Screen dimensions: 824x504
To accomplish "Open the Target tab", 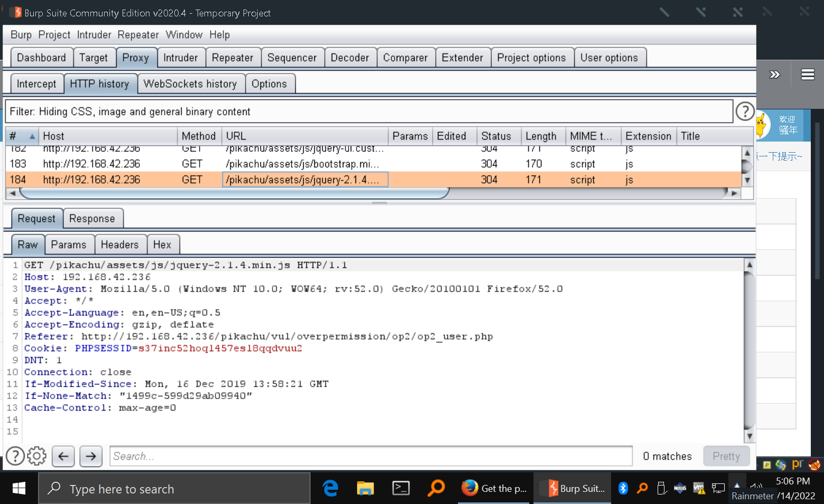I will pyautogui.click(x=93, y=58).
